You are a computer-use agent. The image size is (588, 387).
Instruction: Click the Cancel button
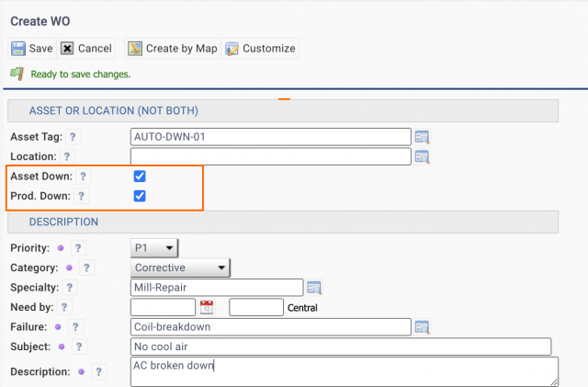tap(86, 49)
